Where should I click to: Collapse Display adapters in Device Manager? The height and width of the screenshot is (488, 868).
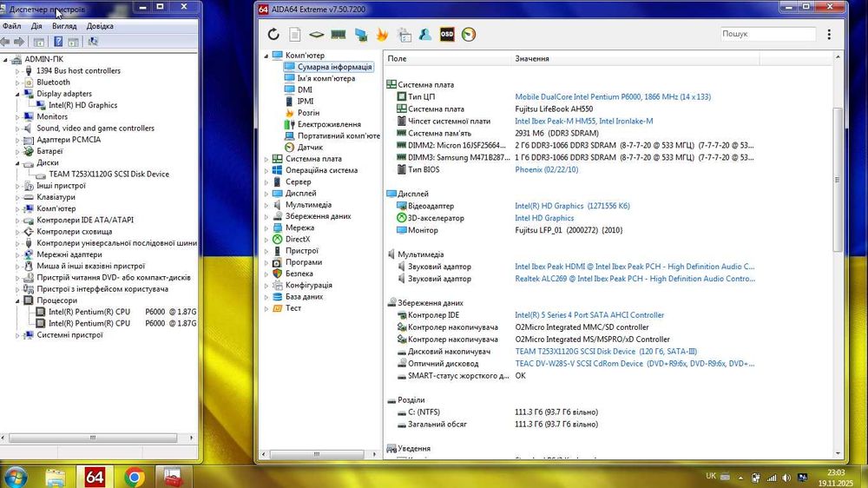(x=17, y=94)
